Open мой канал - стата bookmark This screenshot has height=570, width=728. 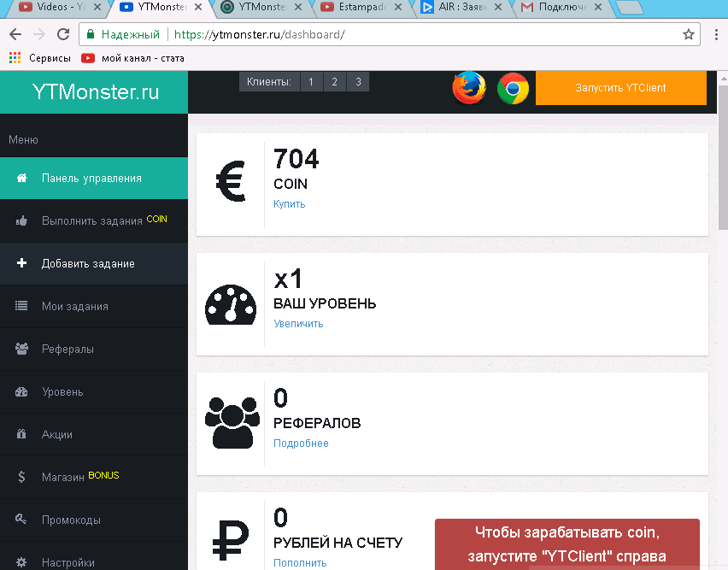[x=132, y=58]
